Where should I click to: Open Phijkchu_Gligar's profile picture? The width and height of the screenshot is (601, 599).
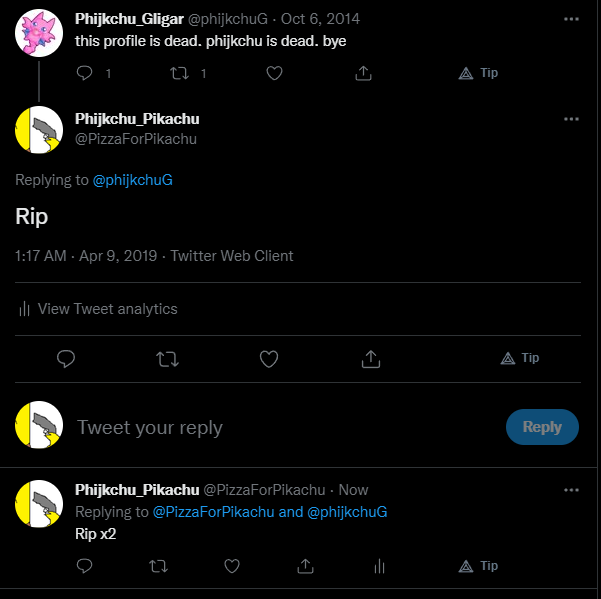coord(39,33)
